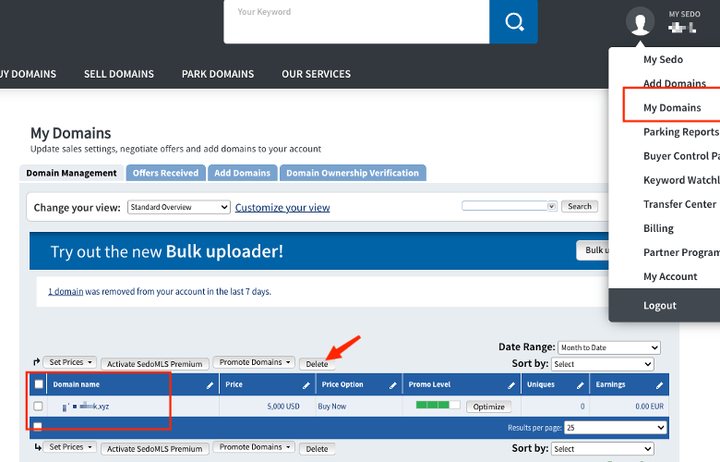720x462 pixels.
Task: Open the Results per page 25 dropdown
Action: tap(615, 428)
